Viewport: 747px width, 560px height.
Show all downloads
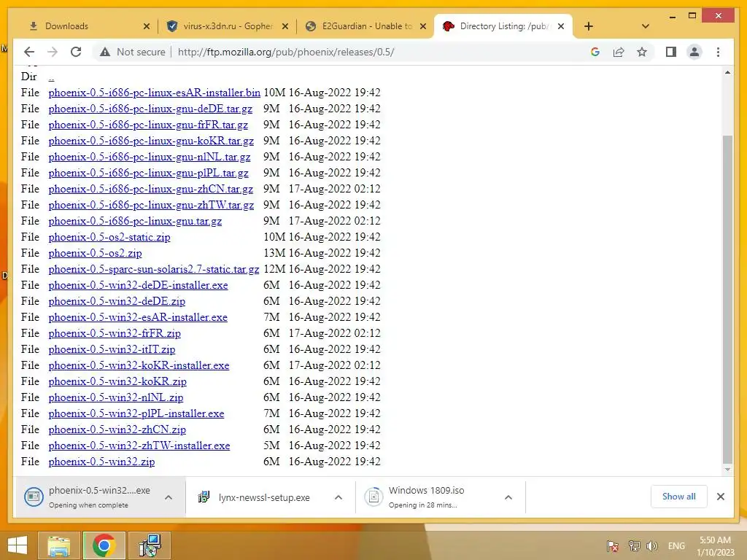pyautogui.click(x=678, y=497)
